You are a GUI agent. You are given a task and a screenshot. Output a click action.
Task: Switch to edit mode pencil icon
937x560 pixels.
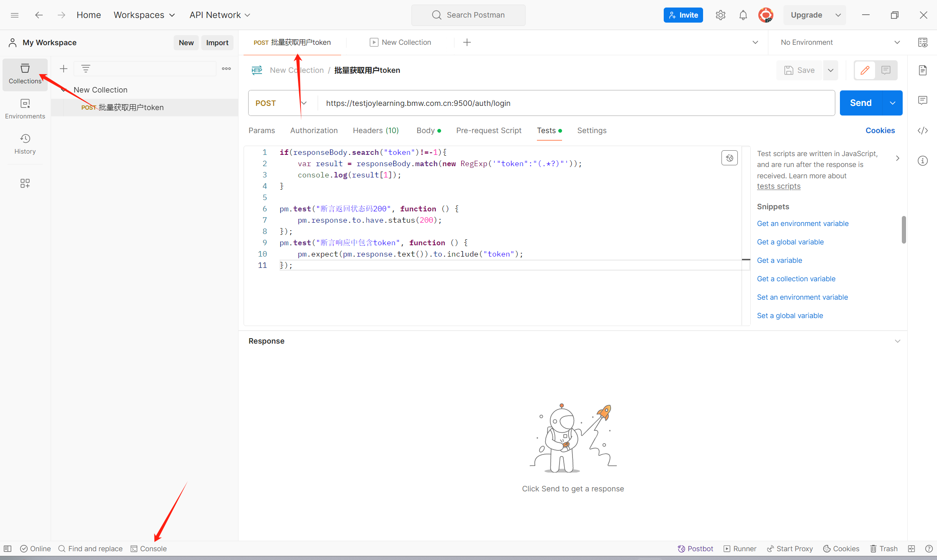coord(865,70)
